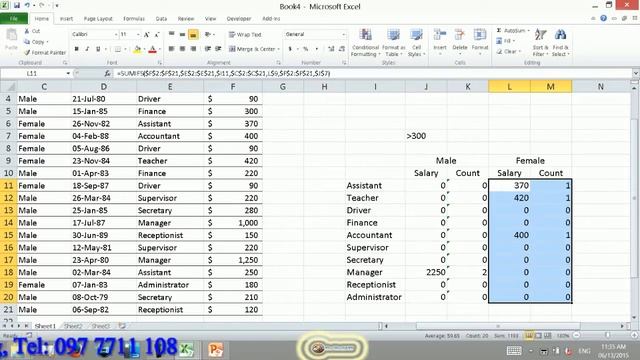Screen dimensions: 640x360
Task: Increase the font size (Grow Font)
Action: 147,35
